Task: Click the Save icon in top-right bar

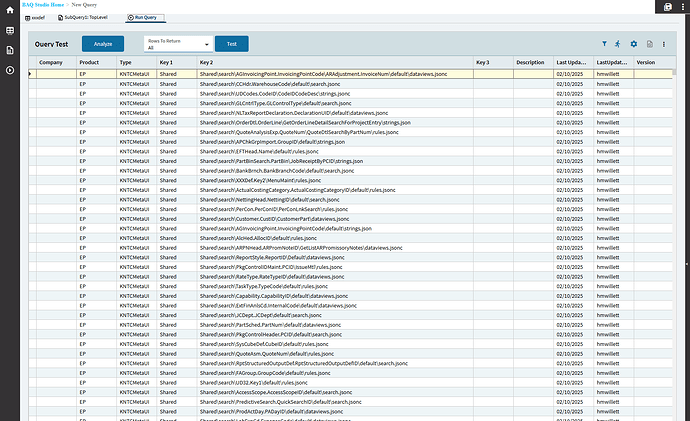Action: pyautogui.click(x=668, y=7)
